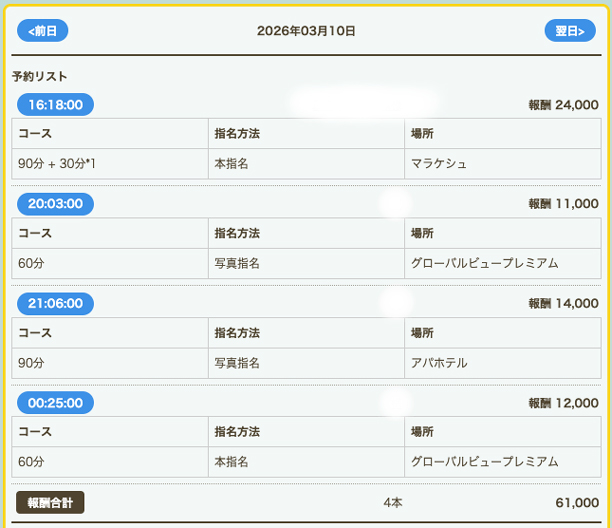The width and height of the screenshot is (612, 528).
Task: Click the 4本 reservation count
Action: click(x=393, y=503)
